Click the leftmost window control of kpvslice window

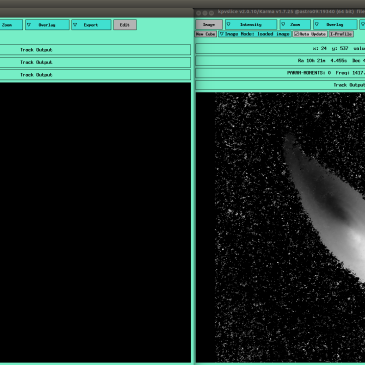pyautogui.click(x=199, y=13)
